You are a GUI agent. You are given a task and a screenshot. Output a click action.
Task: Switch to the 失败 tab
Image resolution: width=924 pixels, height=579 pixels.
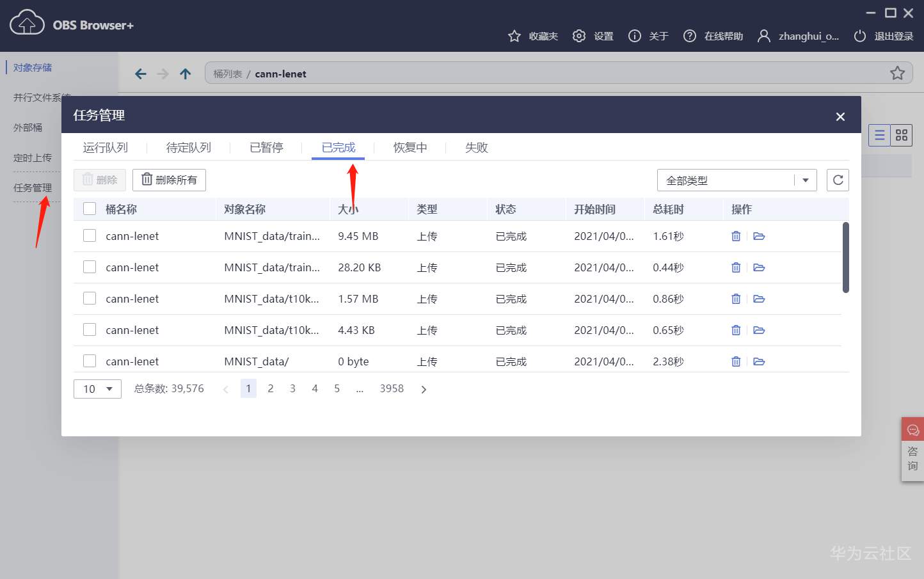pos(476,148)
